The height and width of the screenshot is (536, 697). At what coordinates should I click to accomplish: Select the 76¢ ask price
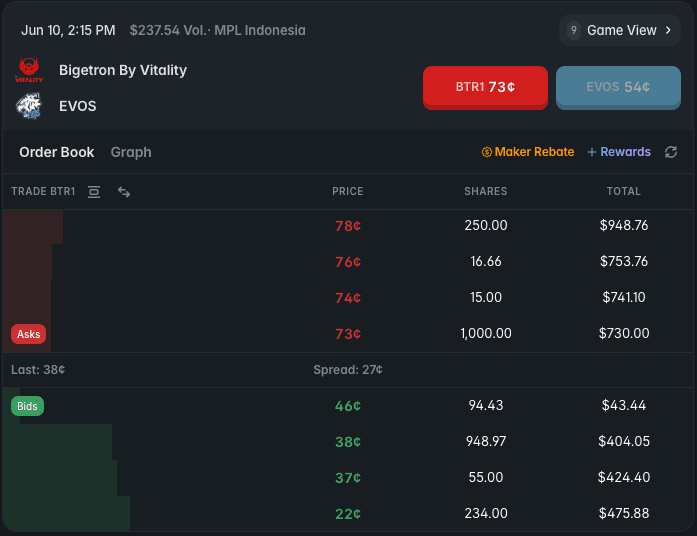coord(348,262)
